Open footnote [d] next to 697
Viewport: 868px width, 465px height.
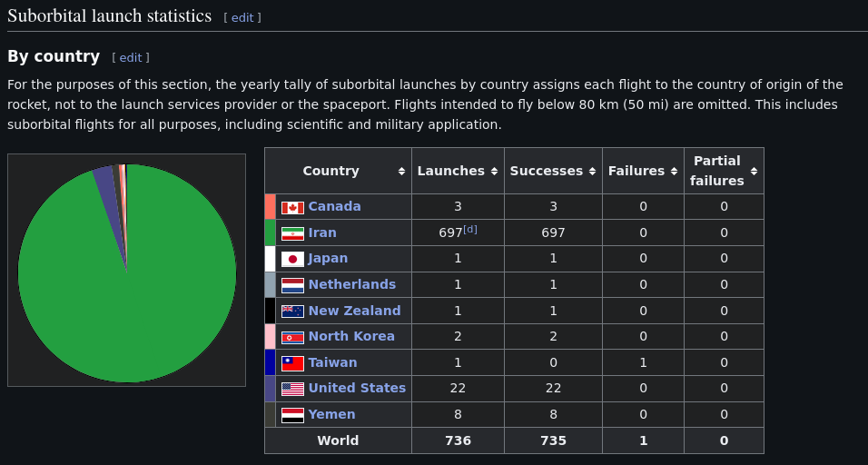pos(470,229)
